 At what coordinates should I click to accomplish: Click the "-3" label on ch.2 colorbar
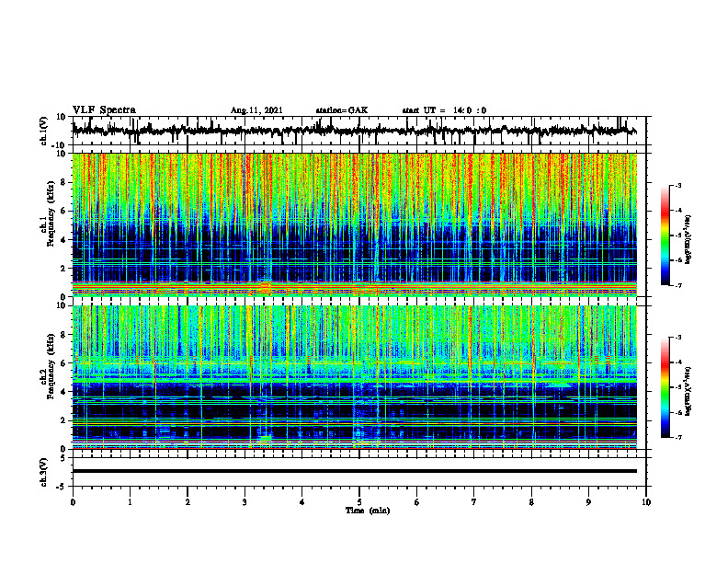pyautogui.click(x=678, y=337)
